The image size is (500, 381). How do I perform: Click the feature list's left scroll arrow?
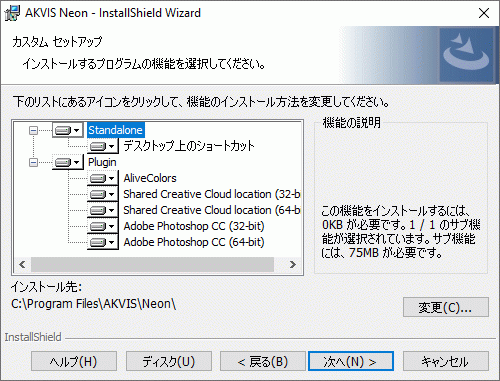point(22,265)
